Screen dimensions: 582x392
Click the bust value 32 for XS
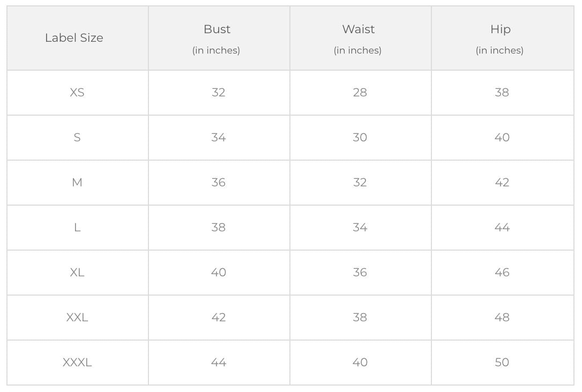click(218, 93)
